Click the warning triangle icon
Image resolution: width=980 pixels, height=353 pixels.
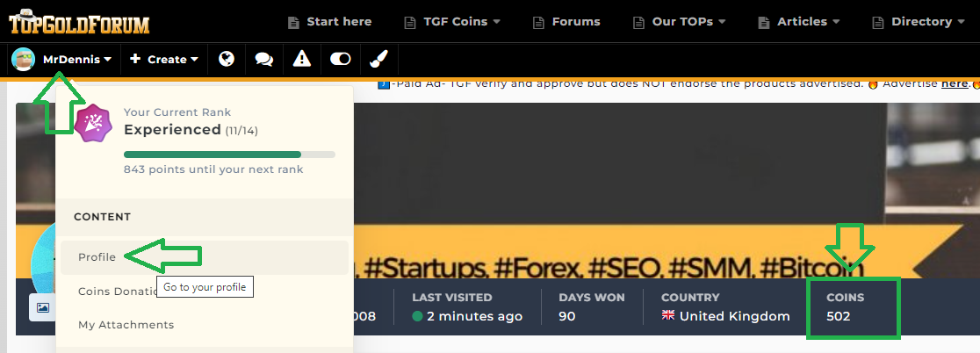[x=302, y=59]
